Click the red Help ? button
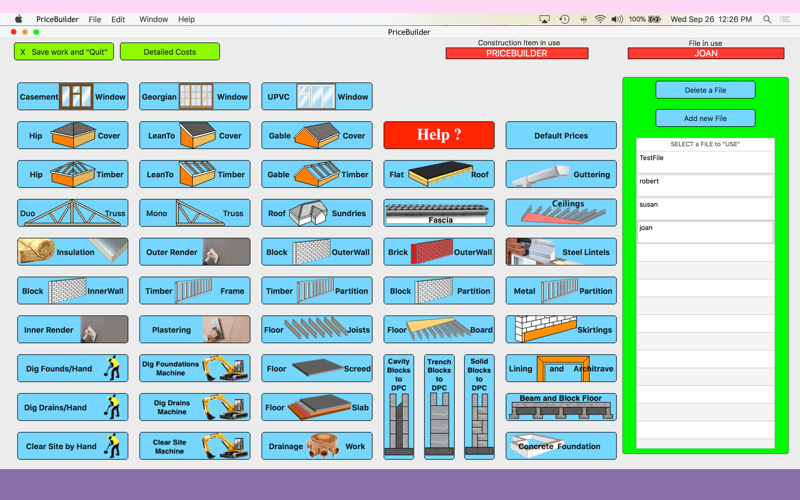Viewport: 800px width, 500px height. pos(439,135)
